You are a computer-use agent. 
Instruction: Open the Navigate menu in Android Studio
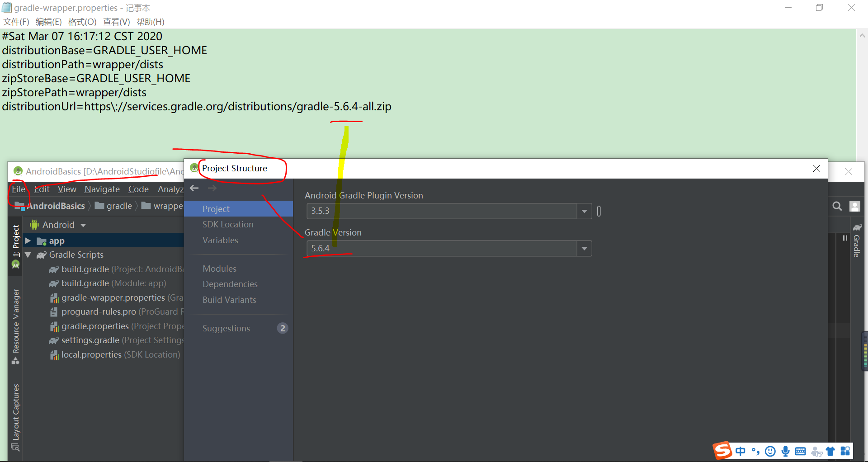point(102,189)
